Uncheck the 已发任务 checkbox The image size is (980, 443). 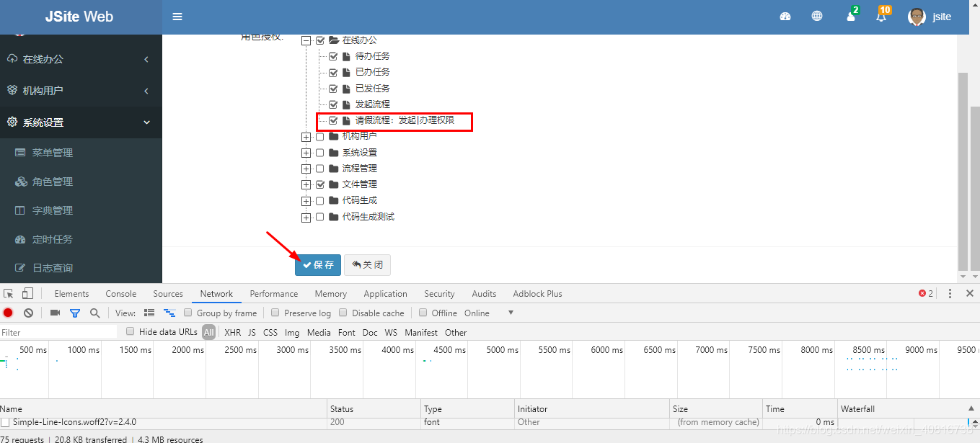pos(333,89)
